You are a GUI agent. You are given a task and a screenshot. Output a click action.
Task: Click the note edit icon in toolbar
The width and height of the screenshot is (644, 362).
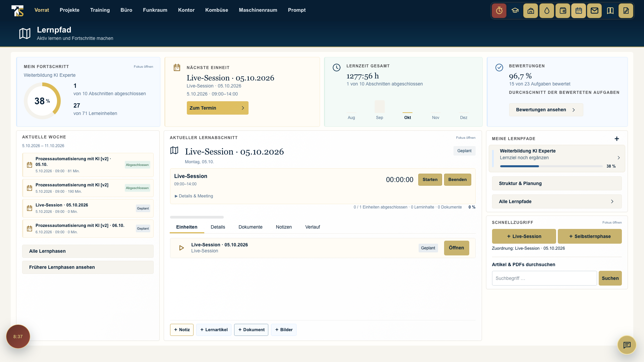[626, 11]
